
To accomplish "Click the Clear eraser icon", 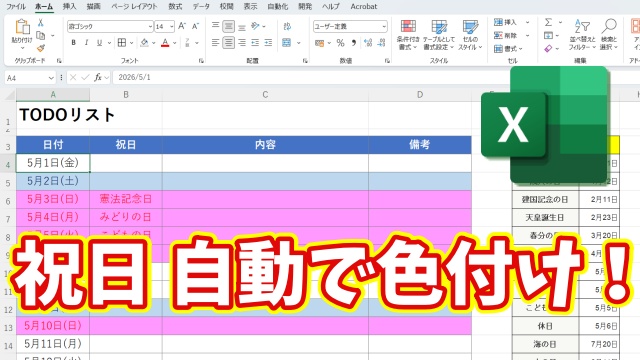I will pos(549,49).
